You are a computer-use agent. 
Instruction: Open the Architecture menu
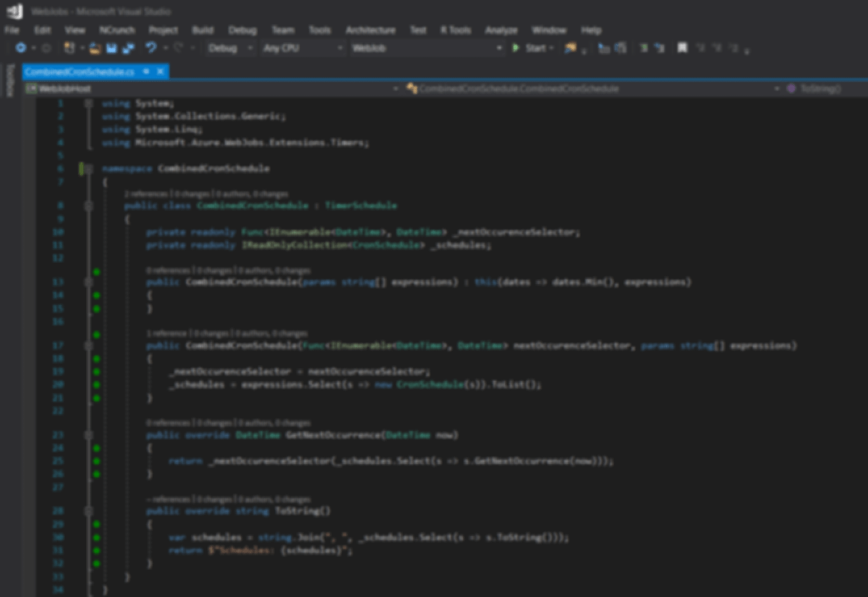[x=370, y=30]
